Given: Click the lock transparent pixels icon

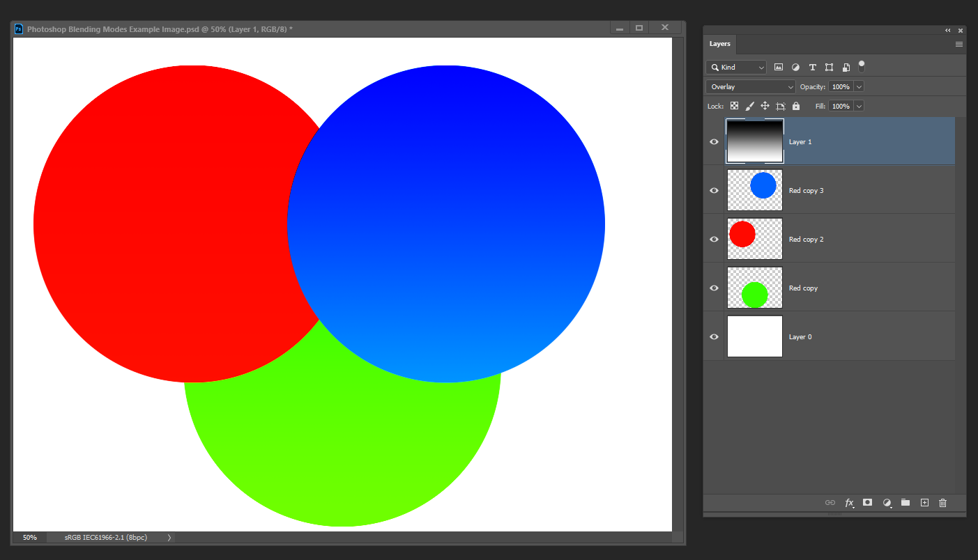Looking at the screenshot, I should (734, 106).
